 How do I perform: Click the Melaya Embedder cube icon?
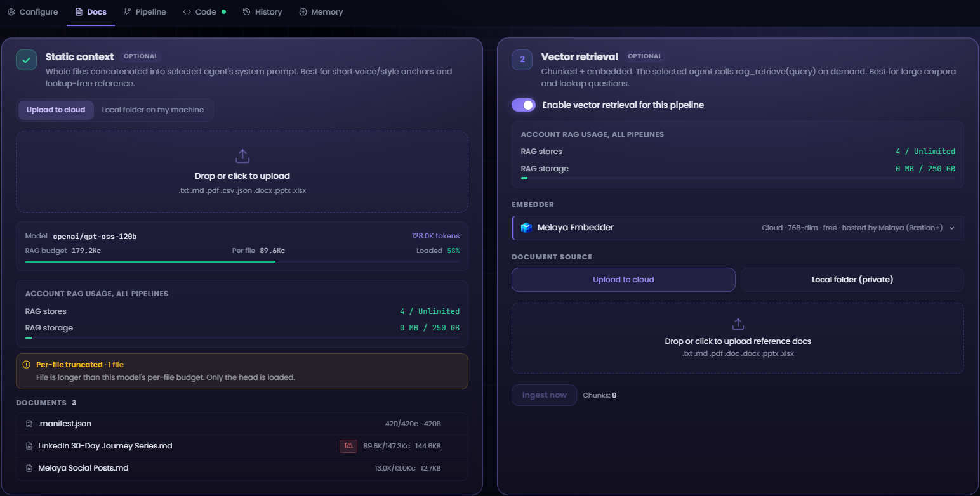[526, 228]
